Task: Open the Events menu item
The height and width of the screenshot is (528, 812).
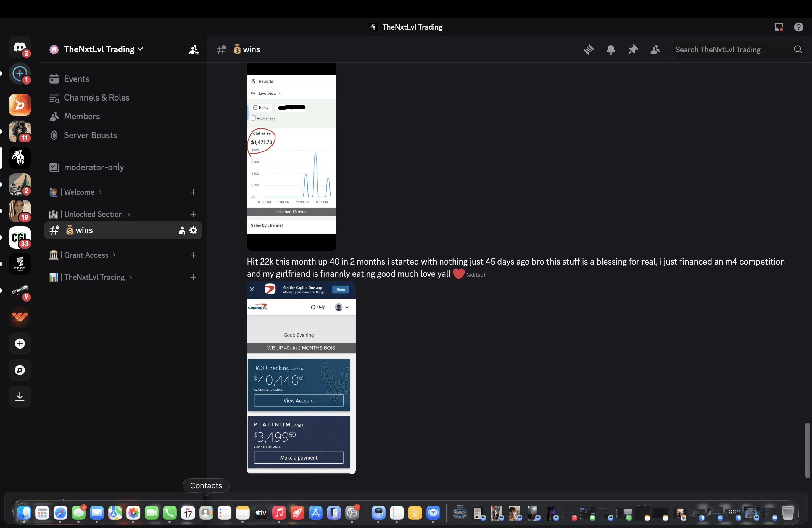Action: click(77, 79)
